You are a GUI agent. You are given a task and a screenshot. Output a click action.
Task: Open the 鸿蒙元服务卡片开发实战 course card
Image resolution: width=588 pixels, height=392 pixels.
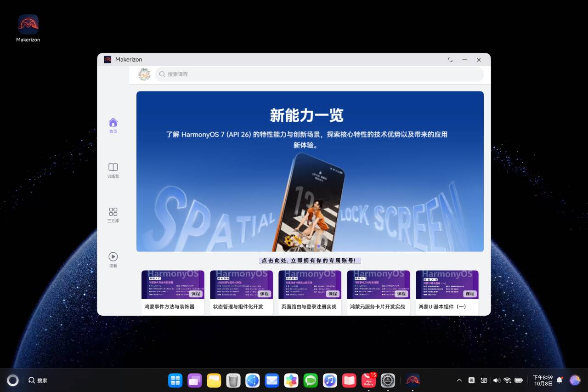(x=379, y=292)
